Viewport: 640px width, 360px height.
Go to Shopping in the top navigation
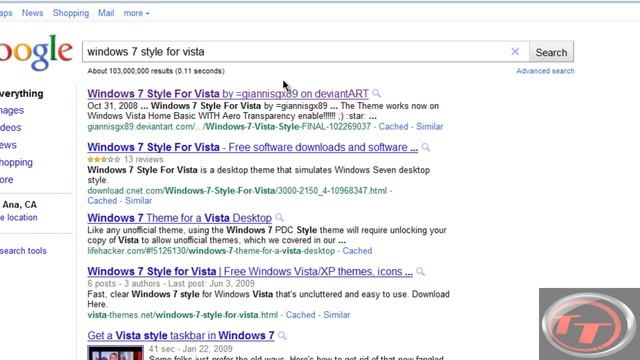click(x=71, y=13)
